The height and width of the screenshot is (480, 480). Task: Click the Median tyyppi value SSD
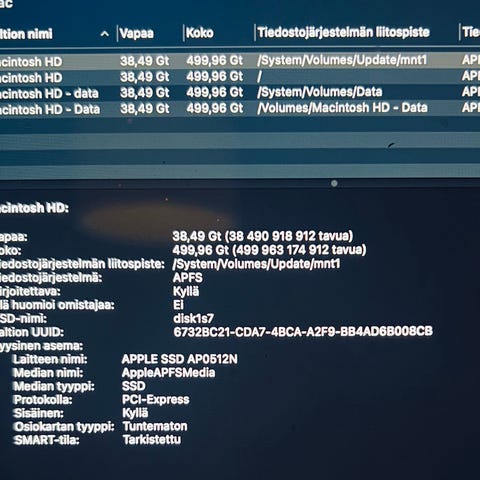(x=134, y=386)
